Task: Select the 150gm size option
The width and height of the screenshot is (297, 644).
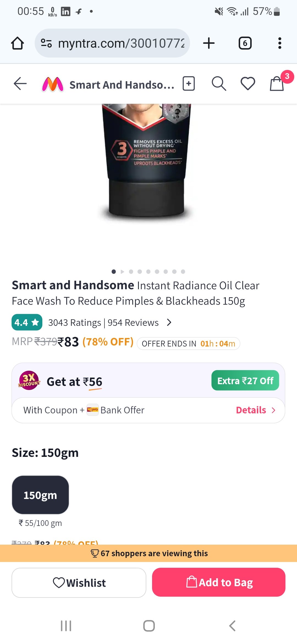Action: coord(40,495)
